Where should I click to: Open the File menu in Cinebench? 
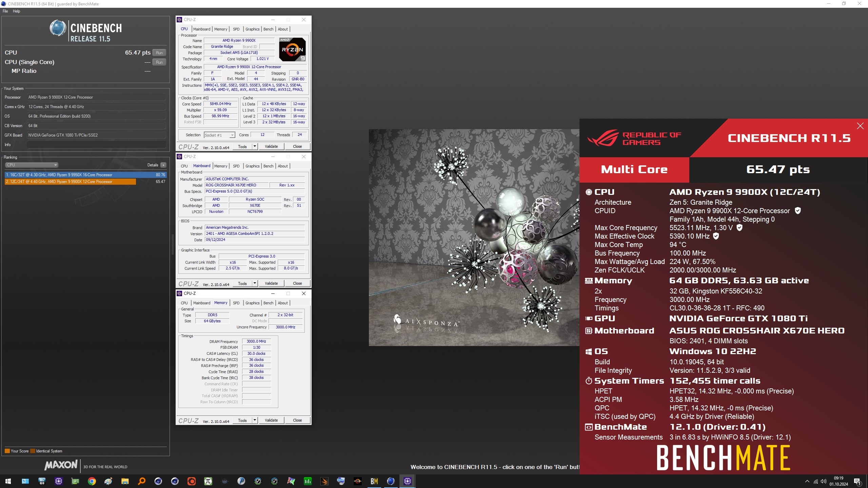(5, 11)
